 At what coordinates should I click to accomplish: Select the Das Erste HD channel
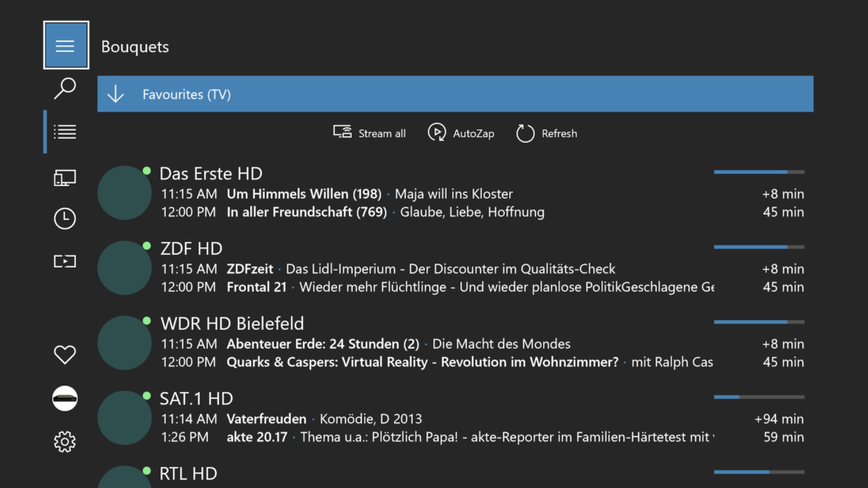point(211,174)
